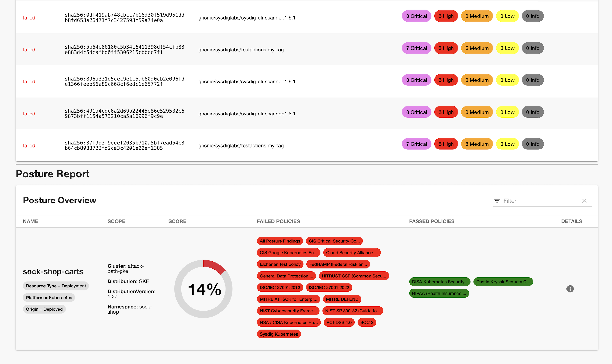
Task: Click the MITRE DEFEND policy chip
Action: [x=342, y=299]
